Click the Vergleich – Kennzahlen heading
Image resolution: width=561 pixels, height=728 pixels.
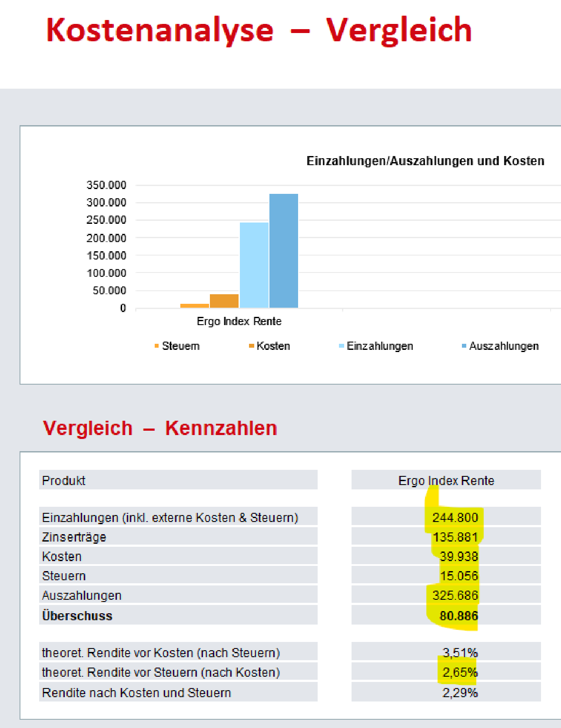tap(160, 428)
